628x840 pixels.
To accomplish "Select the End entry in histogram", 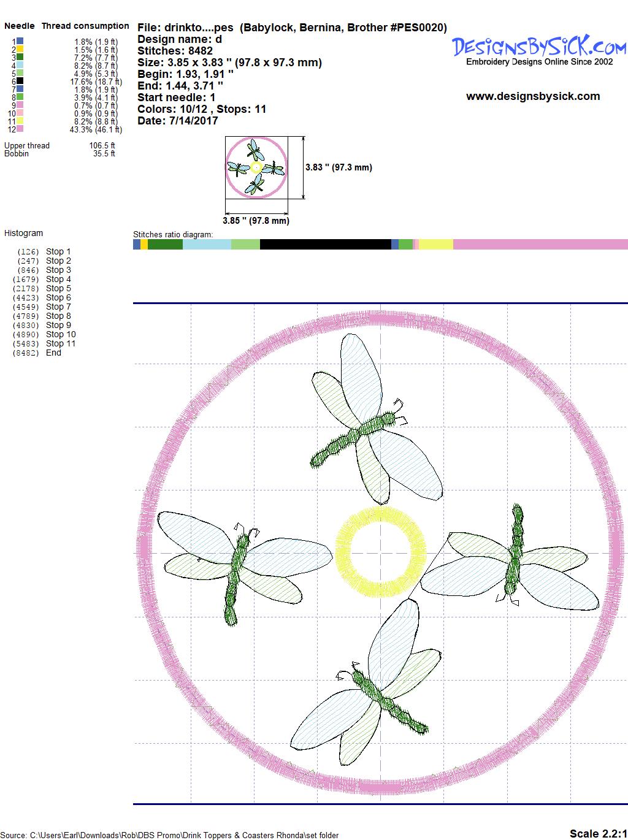I will pos(53,353).
